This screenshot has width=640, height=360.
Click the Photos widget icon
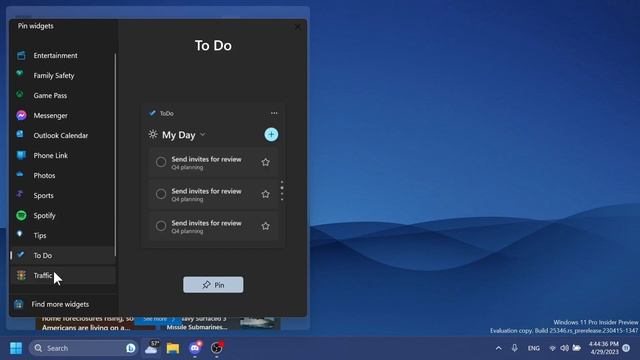click(x=20, y=174)
